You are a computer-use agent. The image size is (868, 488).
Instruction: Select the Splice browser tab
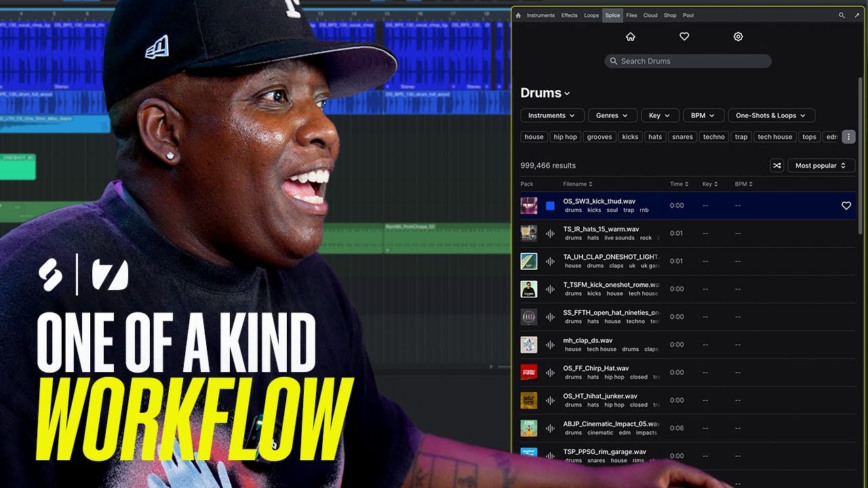point(613,15)
